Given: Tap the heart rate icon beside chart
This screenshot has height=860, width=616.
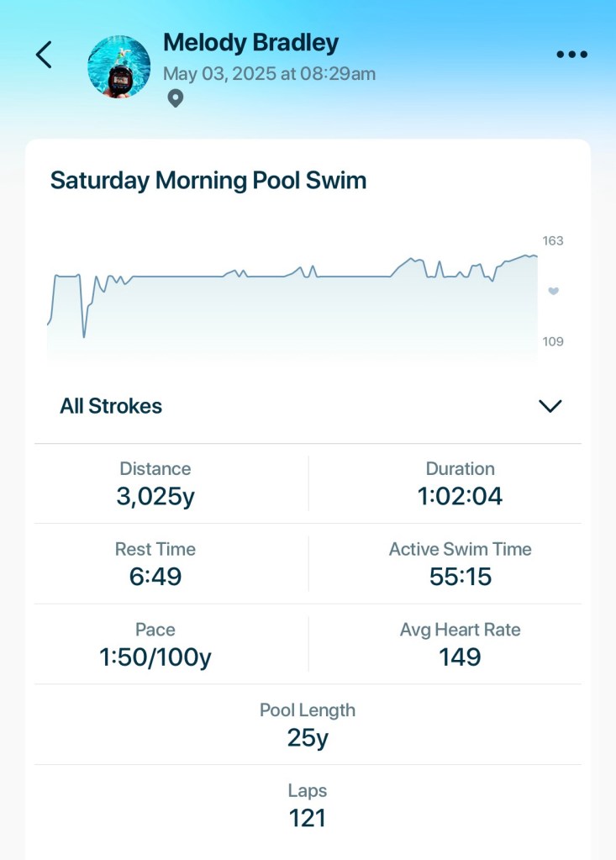Looking at the screenshot, I should pyautogui.click(x=553, y=291).
